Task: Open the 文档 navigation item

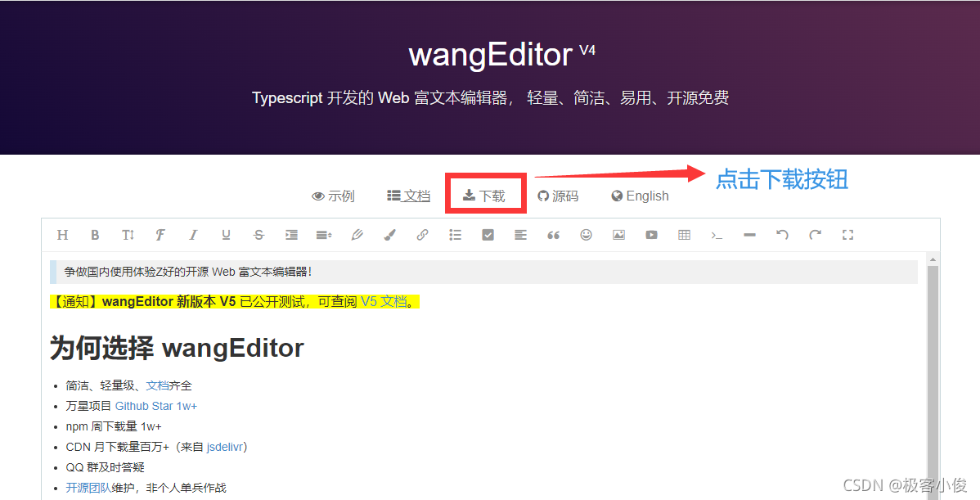Action: point(409,196)
